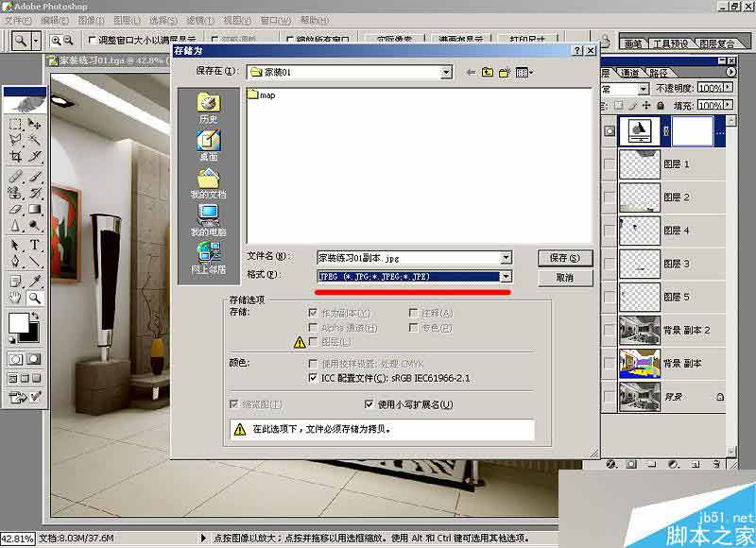Click the swap foreground/background colors arrow

pyautogui.click(x=35, y=316)
